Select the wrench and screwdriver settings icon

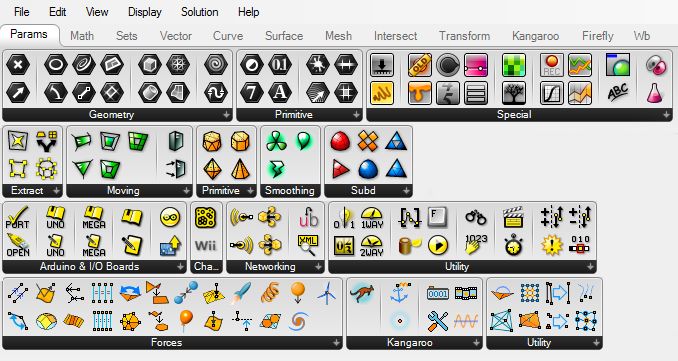438,321
